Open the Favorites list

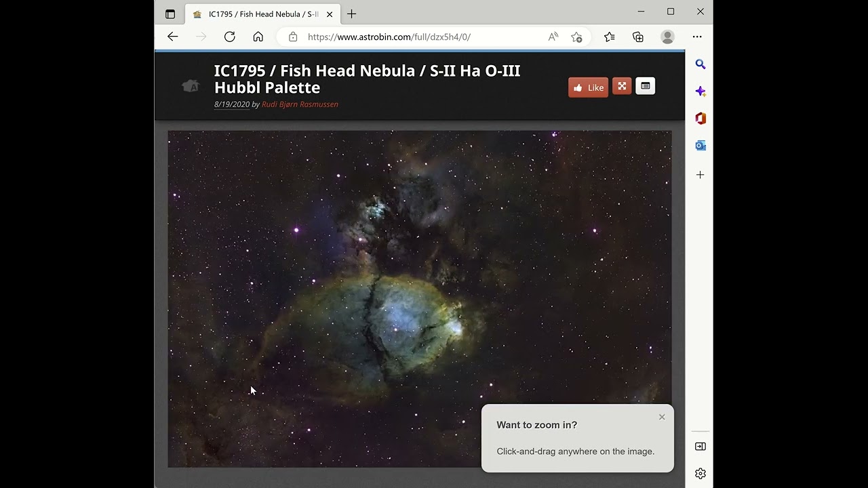click(x=609, y=37)
